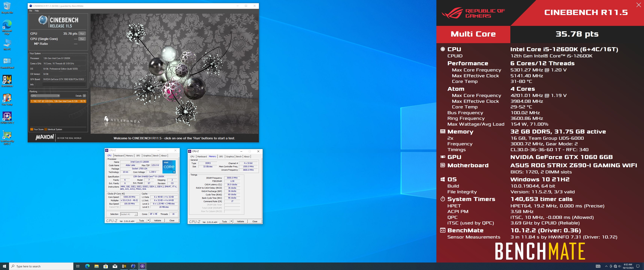This screenshot has width=644, height=270.
Task: Click the Windows Start button
Action: [4, 266]
